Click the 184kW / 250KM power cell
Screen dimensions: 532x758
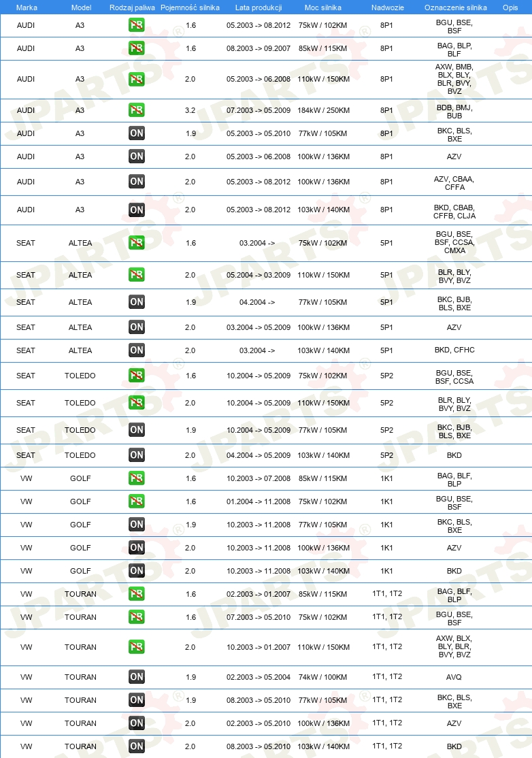(x=323, y=110)
